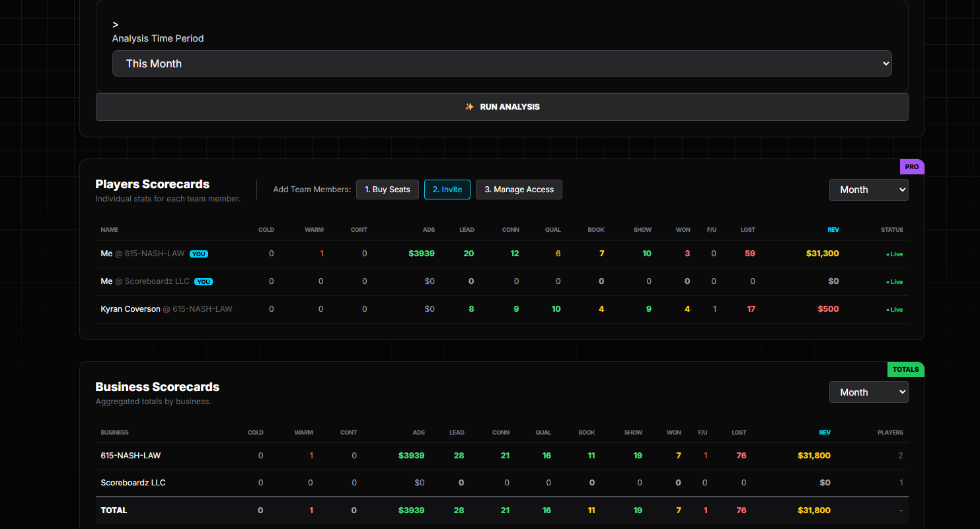Image resolution: width=980 pixels, height=529 pixels.
Task: Click the green TOTALS badge
Action: coord(905,370)
